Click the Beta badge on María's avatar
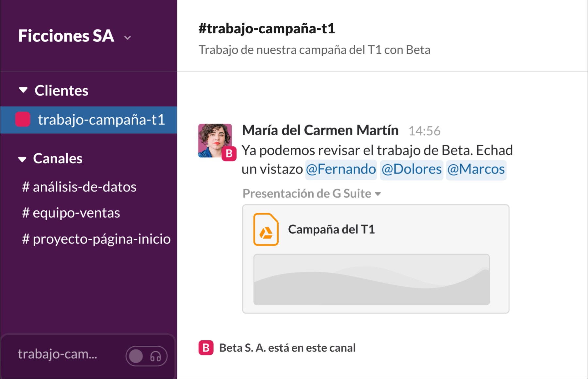588x379 pixels. [x=229, y=154]
